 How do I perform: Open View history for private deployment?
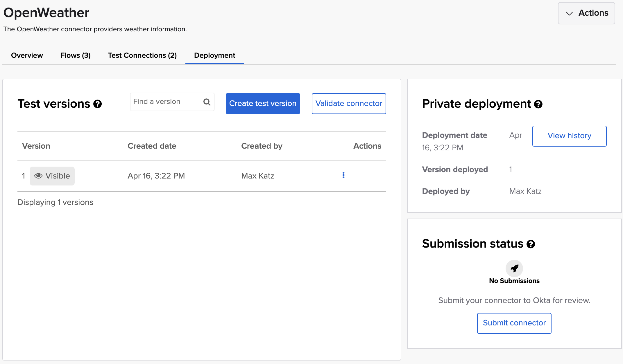point(569,136)
